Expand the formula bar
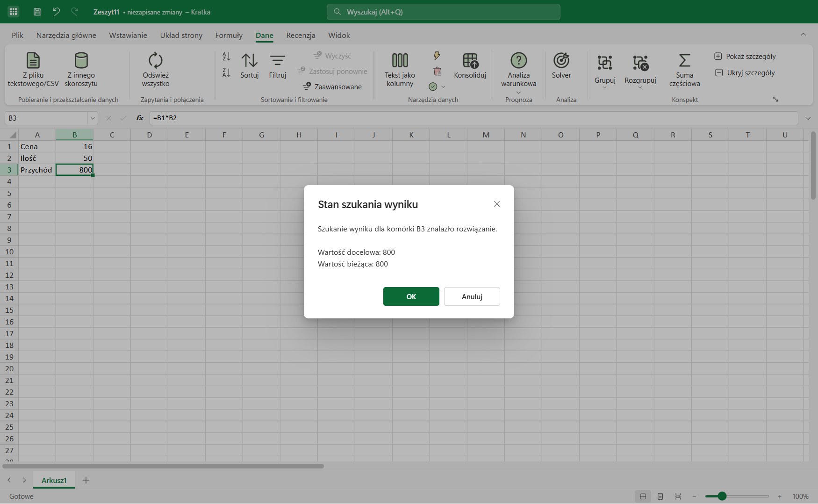Viewport: 818px width, 504px height. 808,118
